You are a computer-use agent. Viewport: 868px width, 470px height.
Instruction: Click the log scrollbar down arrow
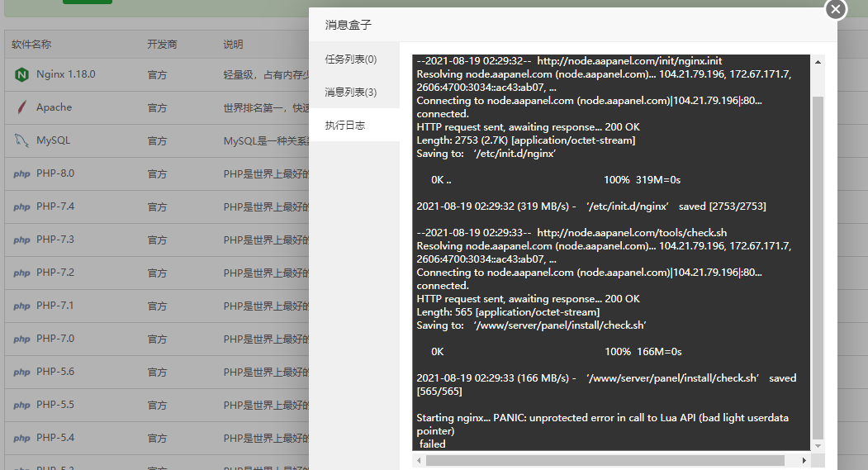pos(818,446)
